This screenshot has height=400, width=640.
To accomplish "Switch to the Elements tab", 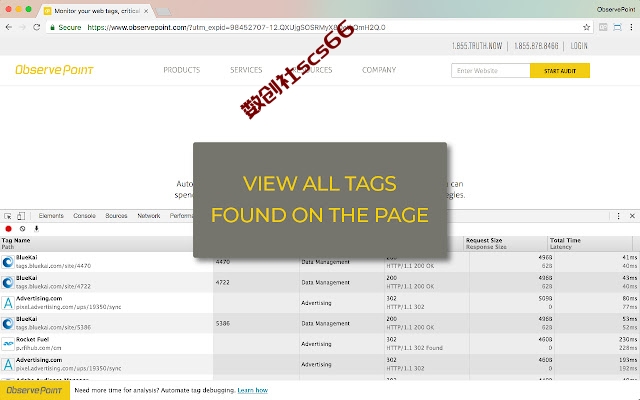I will coord(51,216).
